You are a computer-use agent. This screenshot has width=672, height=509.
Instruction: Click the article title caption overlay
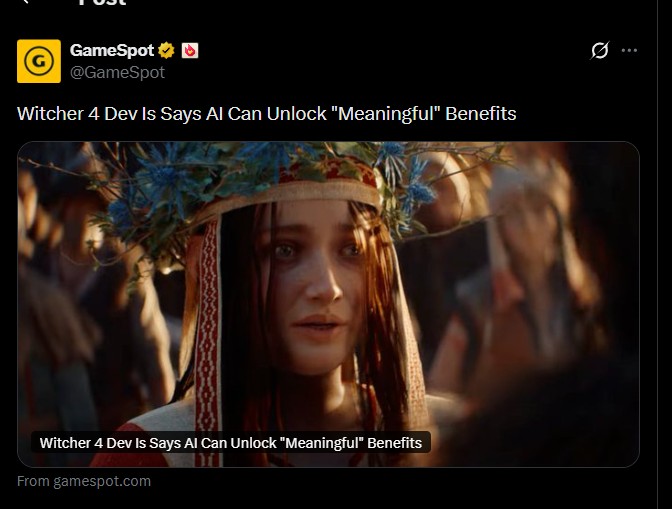click(231, 443)
